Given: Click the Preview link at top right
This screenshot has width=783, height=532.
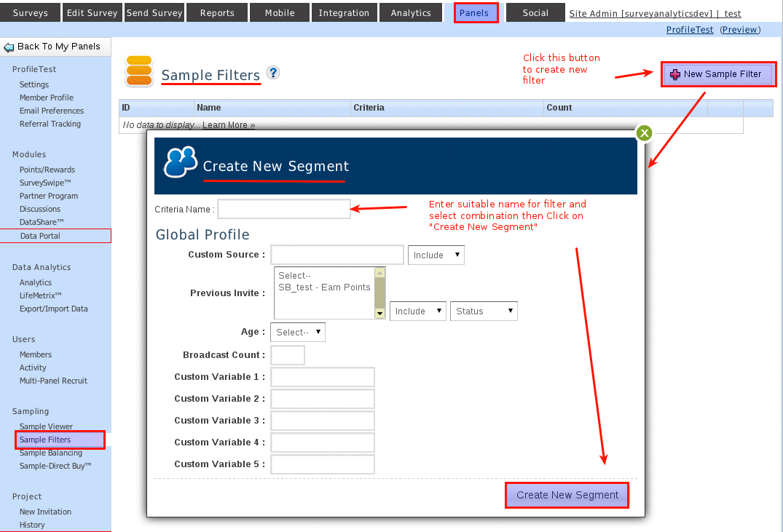Looking at the screenshot, I should 742,29.
